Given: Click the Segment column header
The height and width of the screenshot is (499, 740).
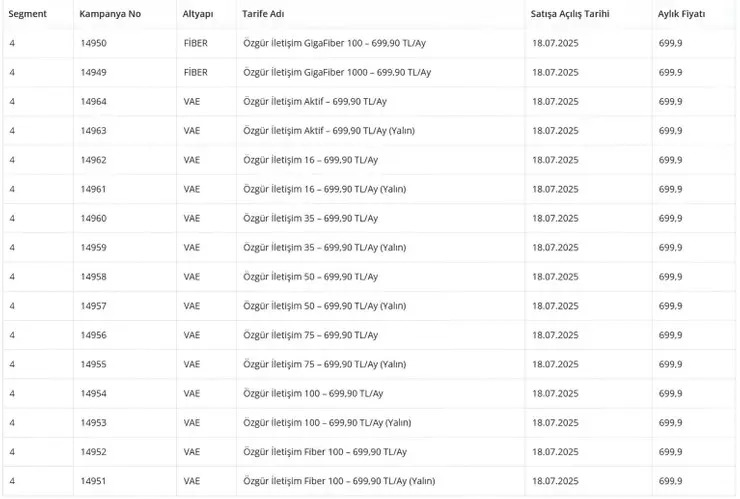Looking at the screenshot, I should (29, 14).
